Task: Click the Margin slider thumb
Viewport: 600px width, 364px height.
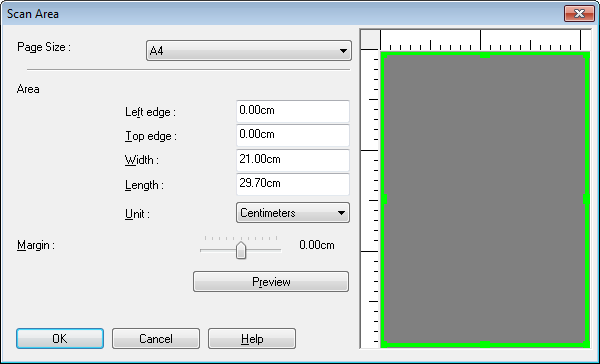Action: pos(241,250)
